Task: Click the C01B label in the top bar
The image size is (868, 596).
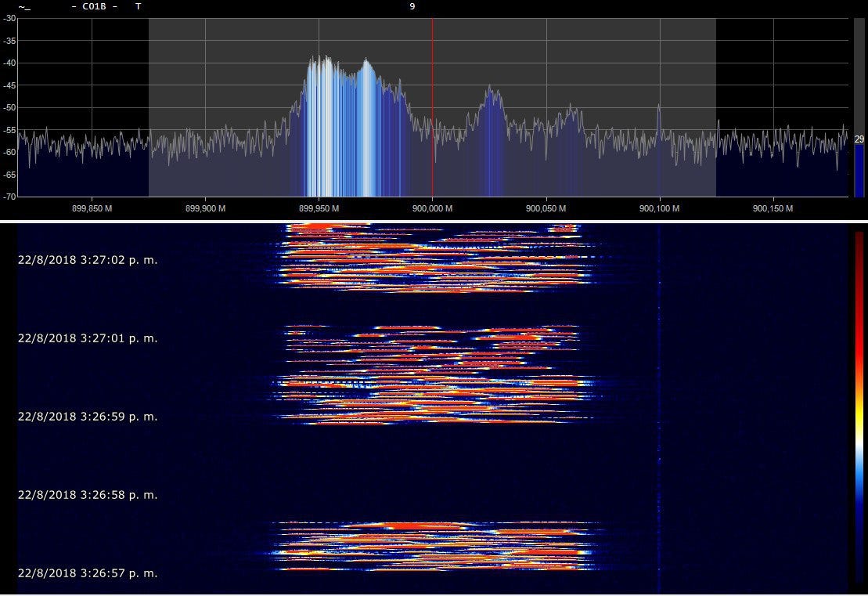Action: coord(94,6)
